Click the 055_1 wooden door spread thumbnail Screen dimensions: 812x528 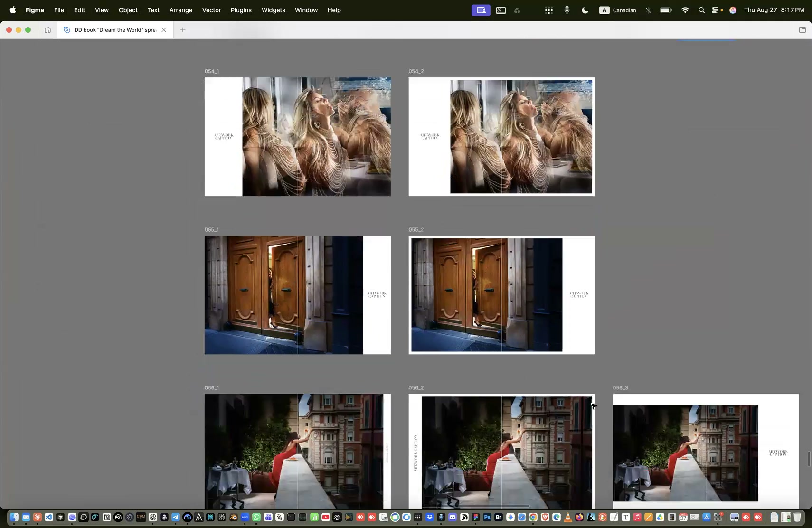[298, 295]
